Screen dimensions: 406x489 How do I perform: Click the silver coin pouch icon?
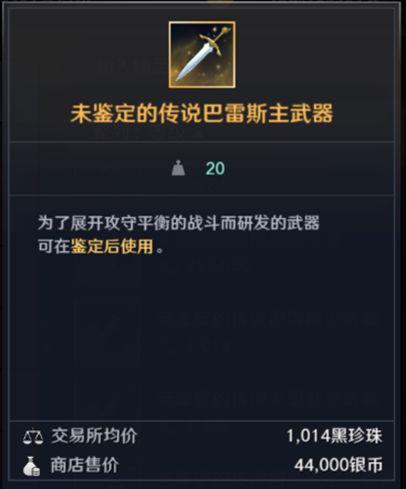(32, 466)
